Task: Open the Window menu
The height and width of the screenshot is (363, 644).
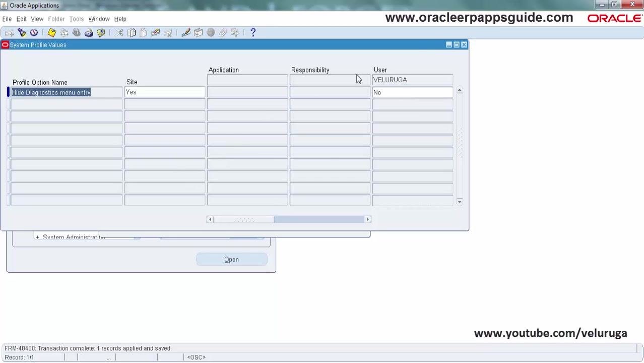Action: 99,19
